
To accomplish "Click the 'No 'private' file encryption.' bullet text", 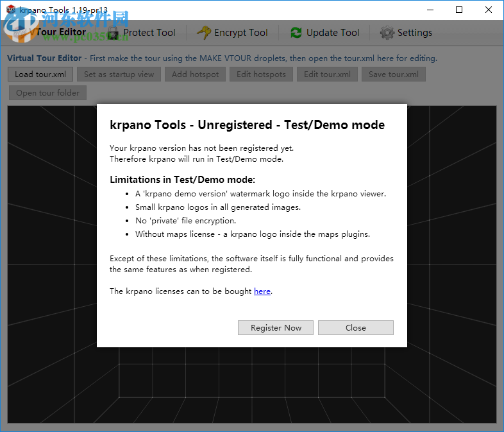I will 186,221.
